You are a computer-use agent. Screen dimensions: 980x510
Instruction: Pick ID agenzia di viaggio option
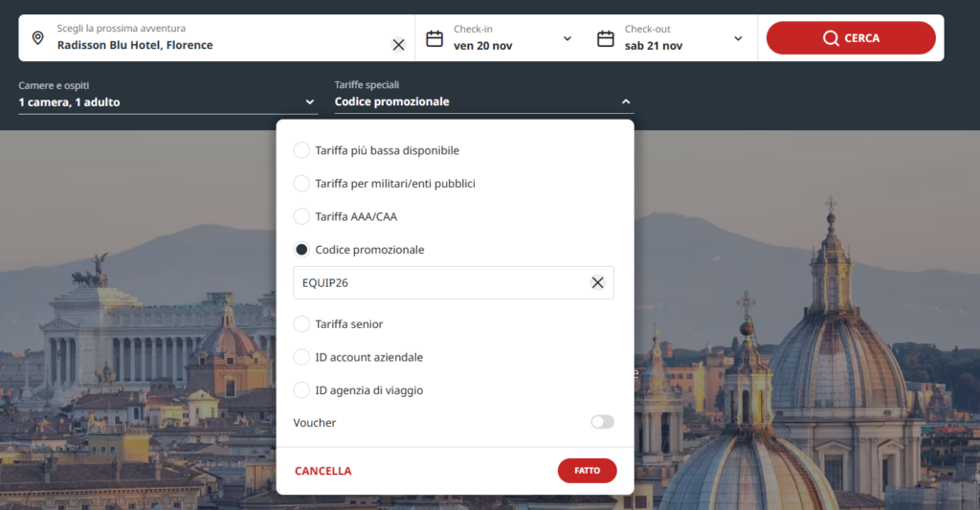pyautogui.click(x=301, y=390)
